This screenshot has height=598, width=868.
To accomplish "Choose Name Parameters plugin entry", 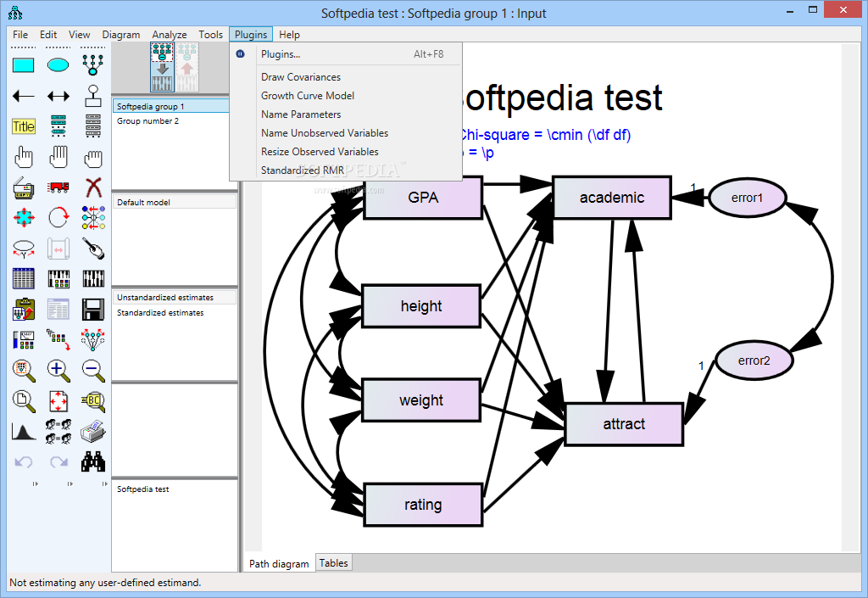I will [346, 114].
